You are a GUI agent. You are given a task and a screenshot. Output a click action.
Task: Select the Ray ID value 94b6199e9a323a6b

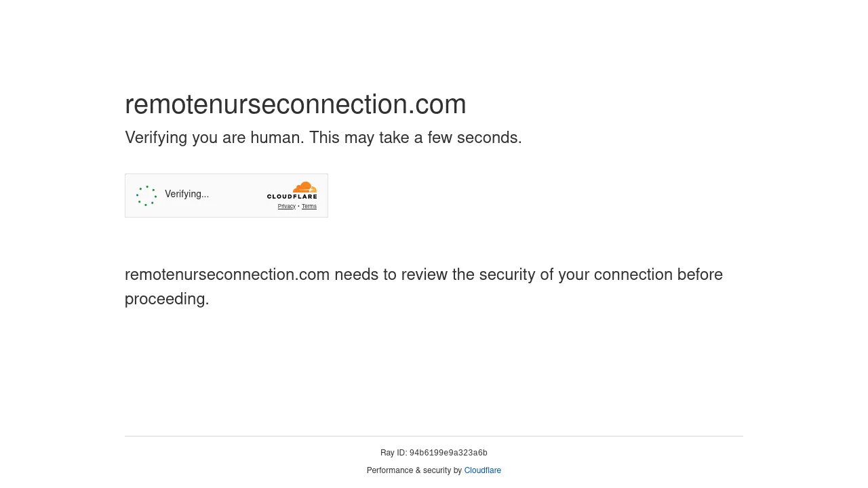pos(448,453)
